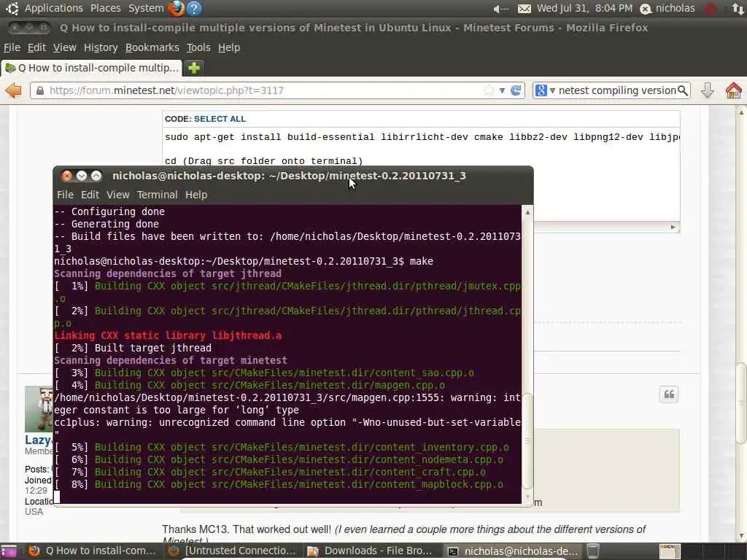Click 'Scanning dependencies of target minetest' line

(171, 360)
